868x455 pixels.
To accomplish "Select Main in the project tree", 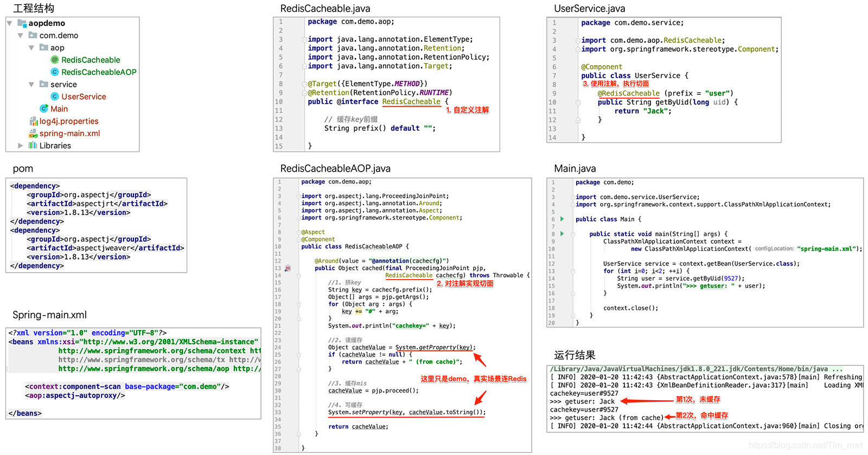I will pos(59,109).
